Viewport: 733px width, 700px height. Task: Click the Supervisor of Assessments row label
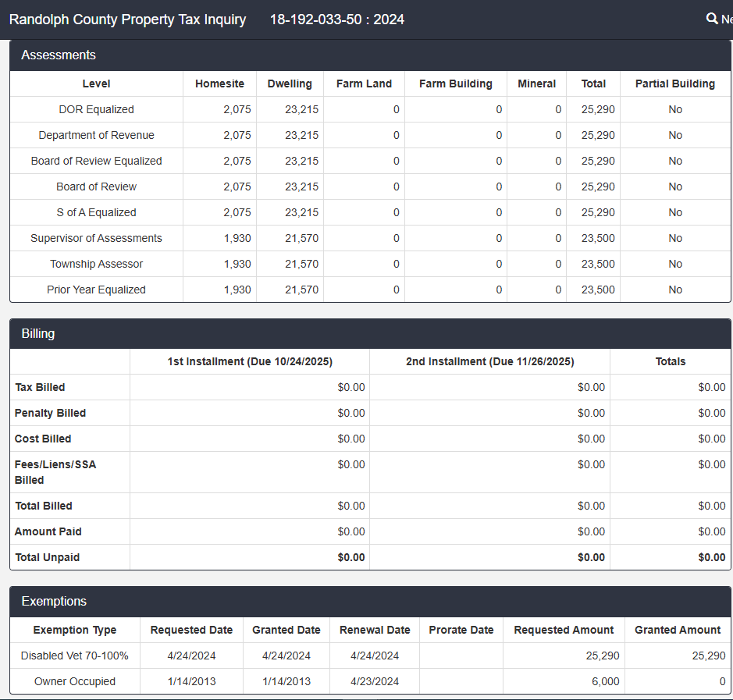96,238
